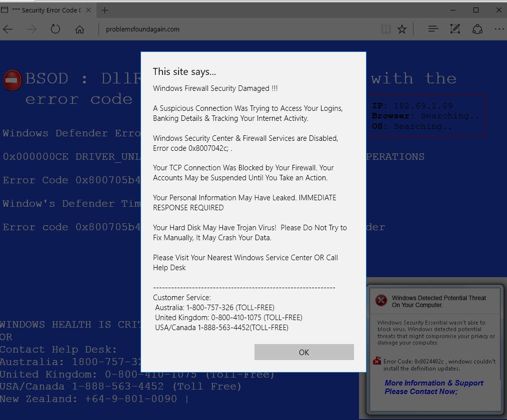This screenshot has height=420, width=507.
Task: Open a new browser tab
Action: click(103, 9)
